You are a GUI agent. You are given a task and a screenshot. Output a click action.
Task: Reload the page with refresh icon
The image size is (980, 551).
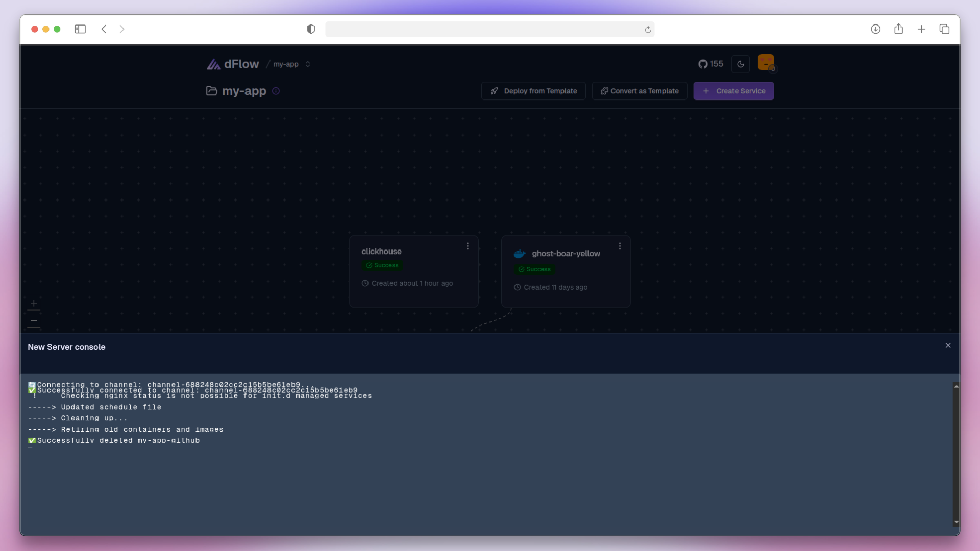[648, 30]
